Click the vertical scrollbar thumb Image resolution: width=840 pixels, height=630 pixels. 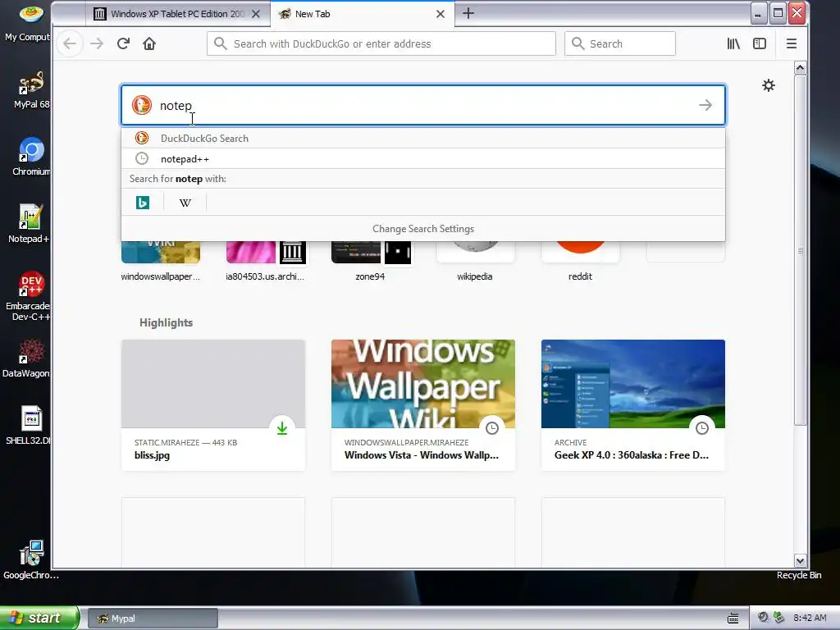point(800,250)
